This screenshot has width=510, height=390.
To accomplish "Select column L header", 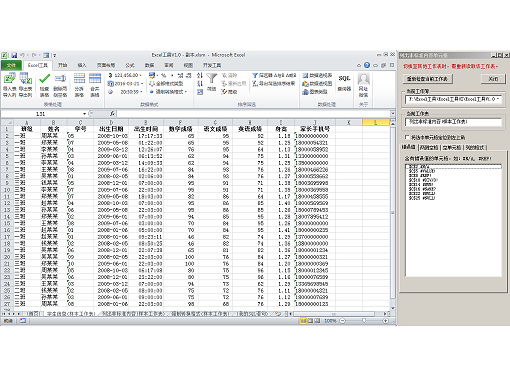I will point(376,122).
